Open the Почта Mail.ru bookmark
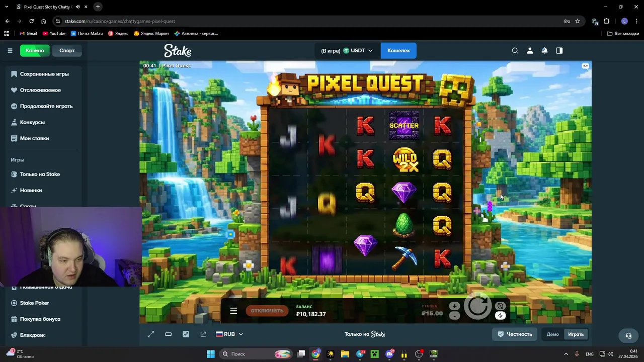Screen dimensions: 644x362 [x=87, y=34]
